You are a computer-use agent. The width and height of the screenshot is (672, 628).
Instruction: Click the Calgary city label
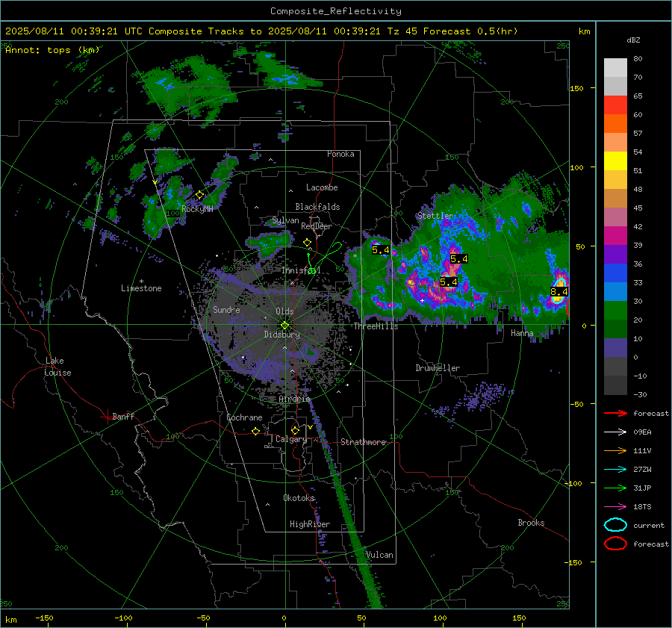tap(291, 439)
